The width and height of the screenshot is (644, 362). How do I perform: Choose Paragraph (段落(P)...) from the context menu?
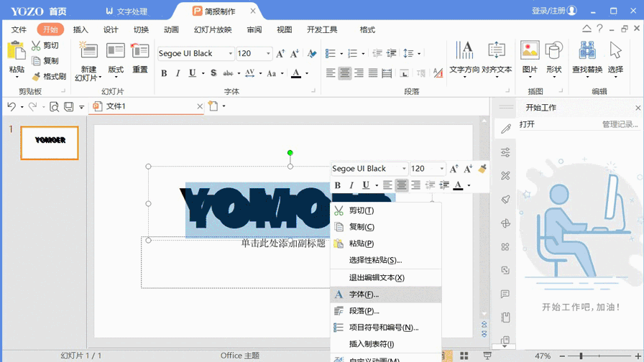[386, 311]
